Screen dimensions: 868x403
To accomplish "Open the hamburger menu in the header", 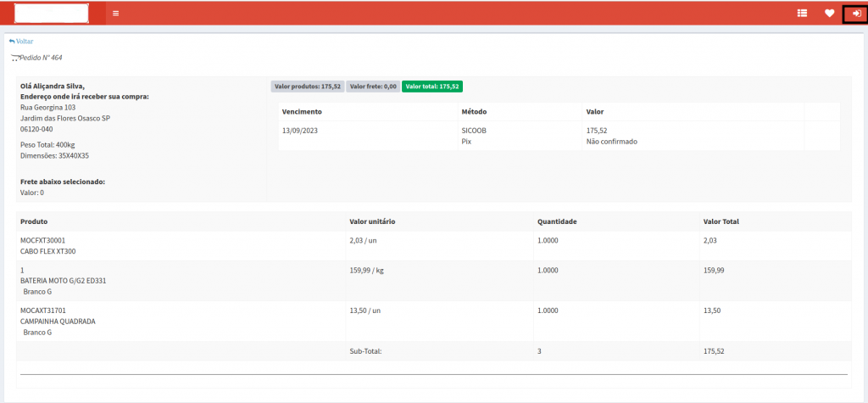I will [115, 14].
